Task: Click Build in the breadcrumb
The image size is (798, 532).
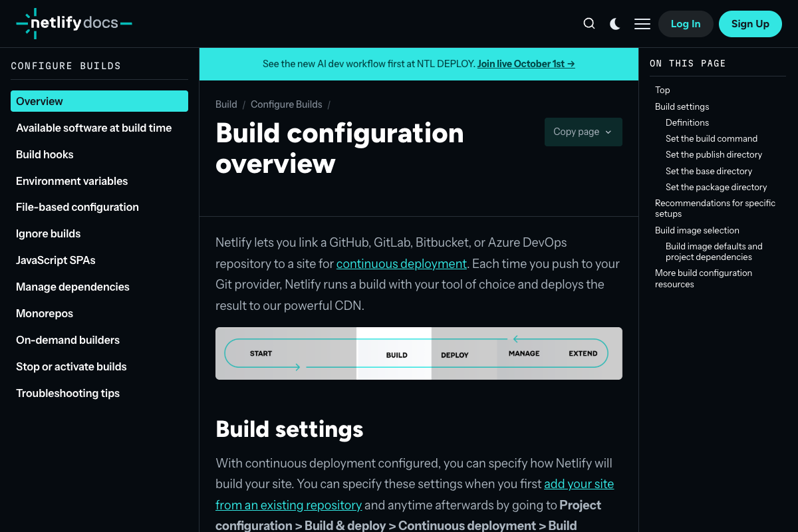Action: point(226,104)
